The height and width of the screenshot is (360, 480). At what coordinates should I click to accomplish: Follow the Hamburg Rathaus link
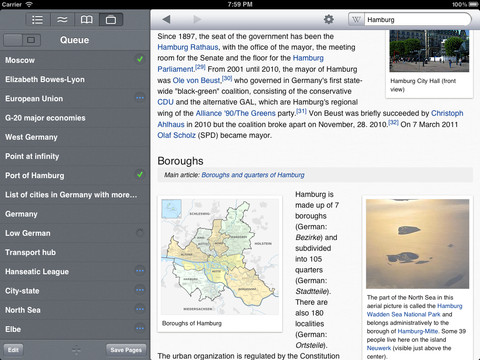point(188,47)
